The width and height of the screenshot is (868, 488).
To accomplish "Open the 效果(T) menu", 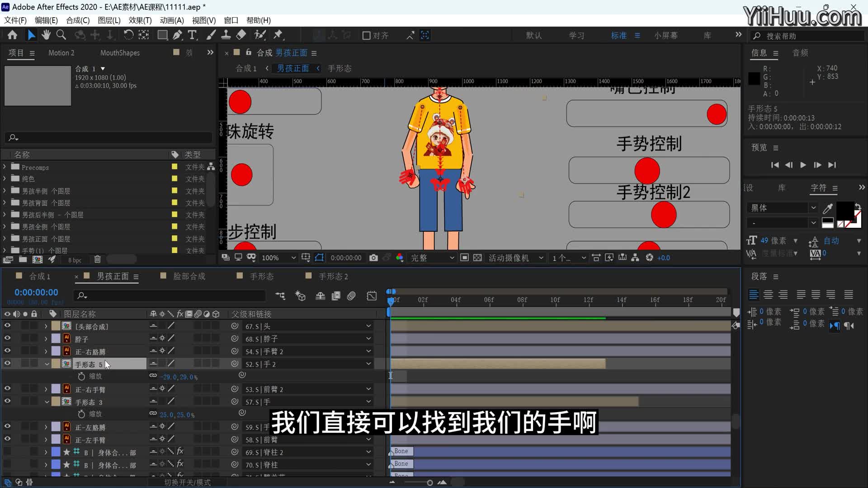I will click(140, 20).
